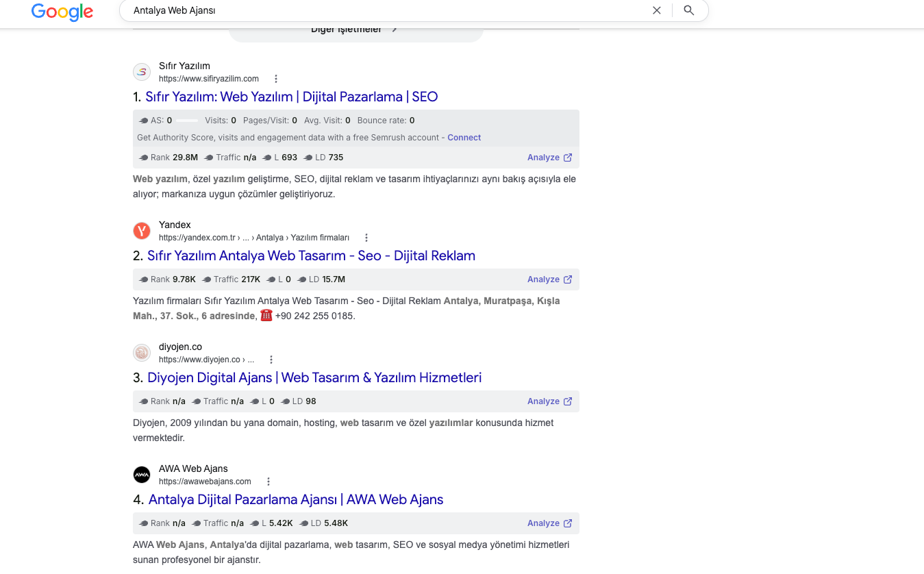The width and height of the screenshot is (924, 574).
Task: Click the Google logo
Action: (62, 11)
